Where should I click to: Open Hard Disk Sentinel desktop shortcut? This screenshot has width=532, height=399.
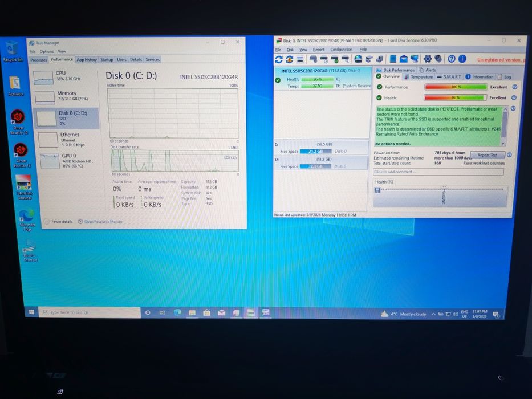pos(24,187)
